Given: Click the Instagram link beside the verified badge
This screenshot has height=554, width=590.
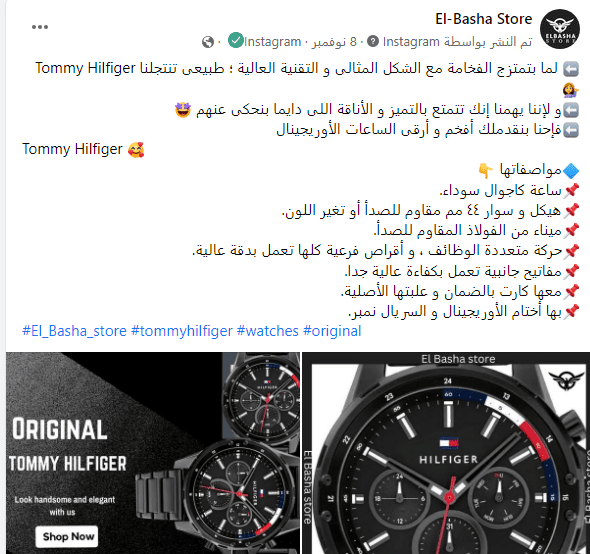Looking at the screenshot, I should point(272,42).
